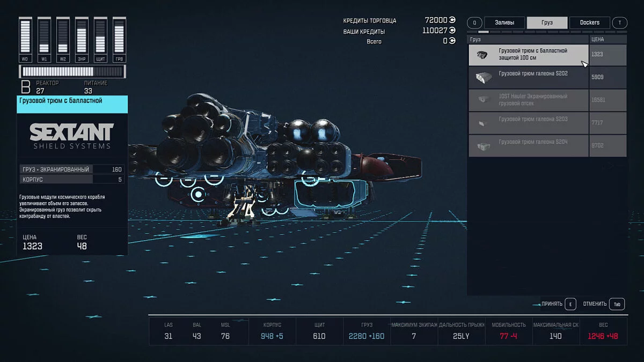Image resolution: width=644 pixels, height=362 pixels.
Task: Click the ballast shielded cargo hold thumbnail icon
Action: click(481, 55)
